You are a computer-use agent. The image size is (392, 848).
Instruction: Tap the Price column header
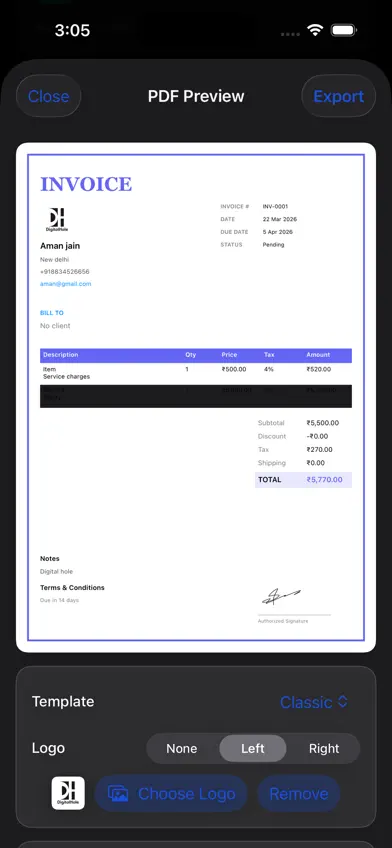point(229,355)
